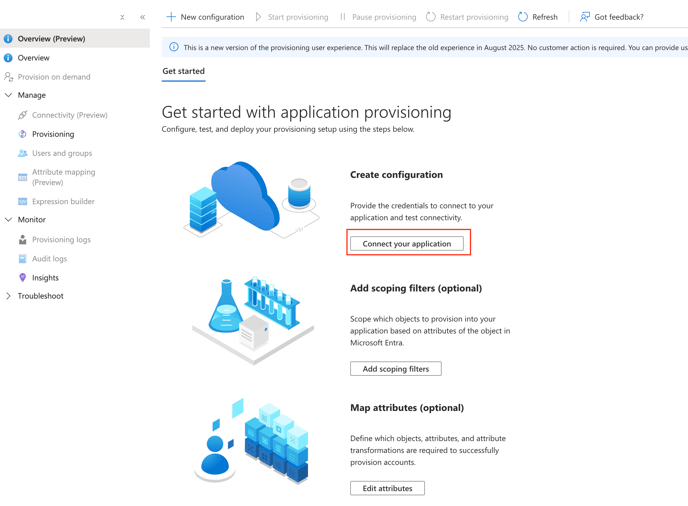The image size is (688, 506).
Task: Click the Provisioning logs icon
Action: coord(22,240)
